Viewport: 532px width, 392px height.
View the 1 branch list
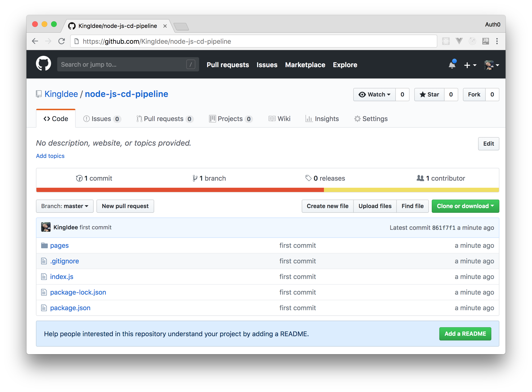pos(209,178)
